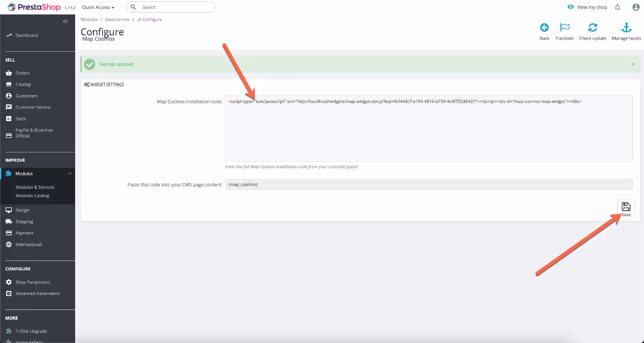Click the Shipping truck icon
This screenshot has width=644, height=343.
[8, 221]
